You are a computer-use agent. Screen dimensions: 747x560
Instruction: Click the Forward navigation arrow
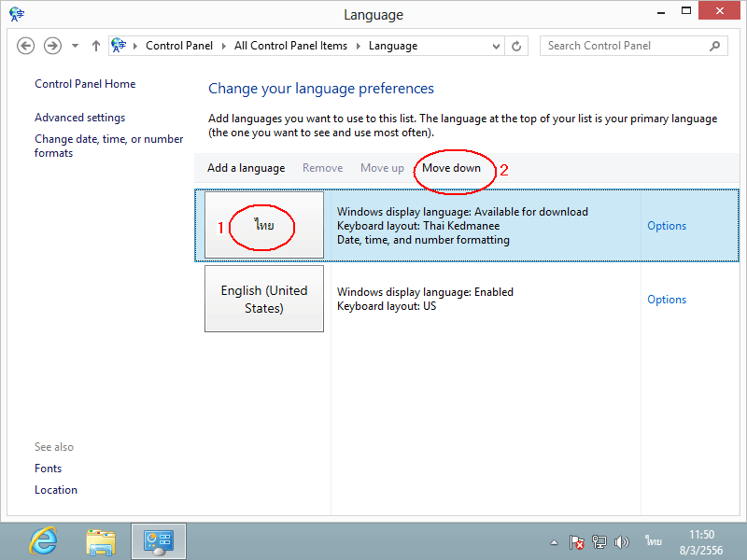[x=52, y=46]
